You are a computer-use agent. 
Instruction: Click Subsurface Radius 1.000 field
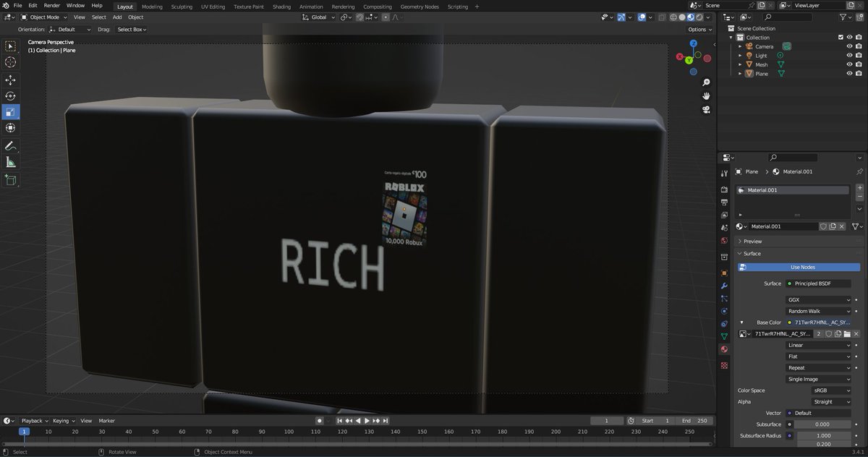pos(822,436)
